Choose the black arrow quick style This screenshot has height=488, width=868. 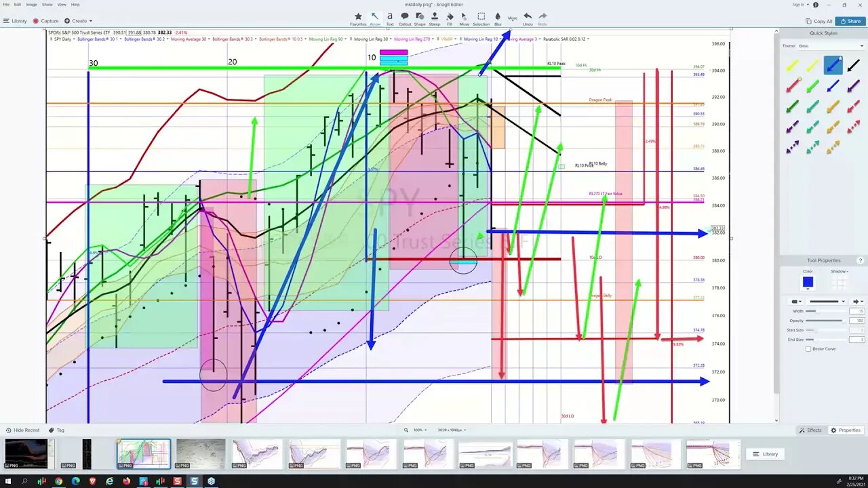tap(854, 65)
